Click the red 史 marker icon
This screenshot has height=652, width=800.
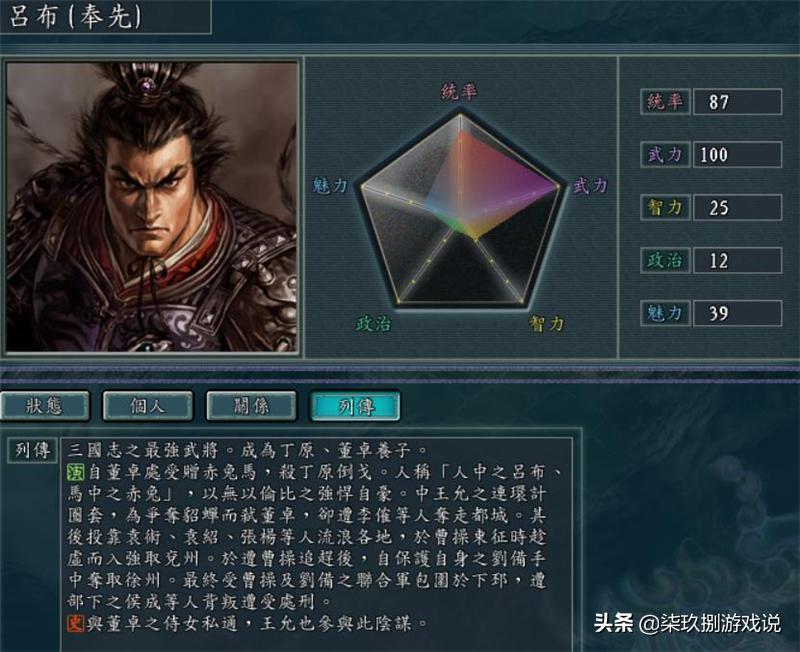pos(76,623)
